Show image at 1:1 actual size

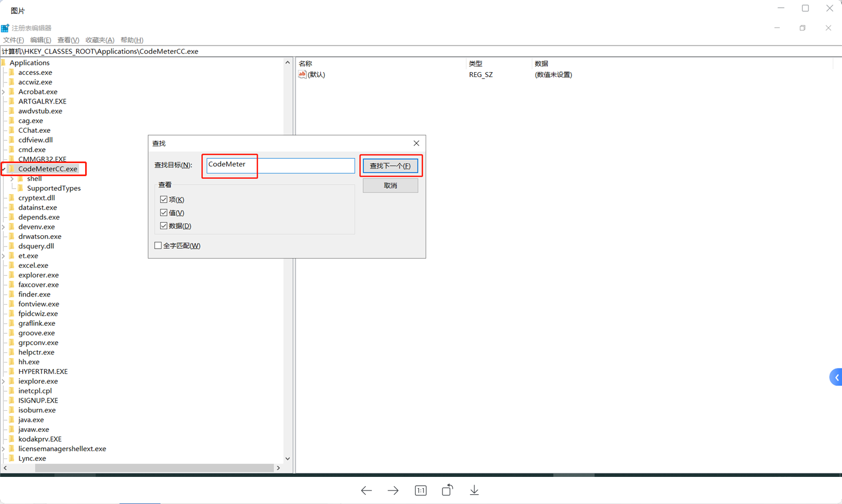(x=421, y=490)
